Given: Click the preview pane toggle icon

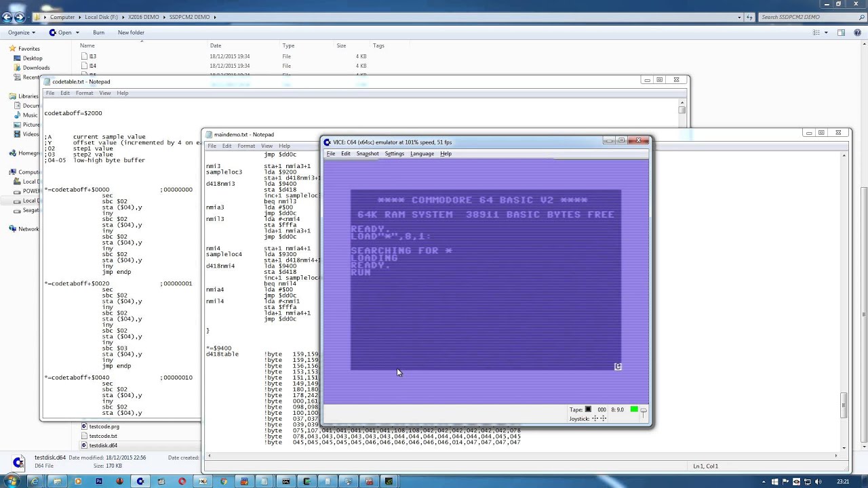Looking at the screenshot, I should pyautogui.click(x=841, y=33).
